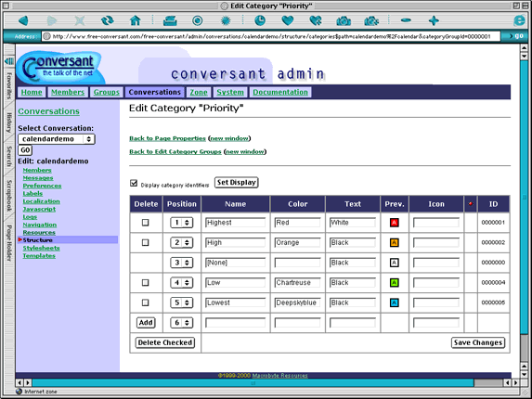Viewport: 532px width, 399px height.
Task: Click the Name field containing Highest
Action: (x=236, y=223)
